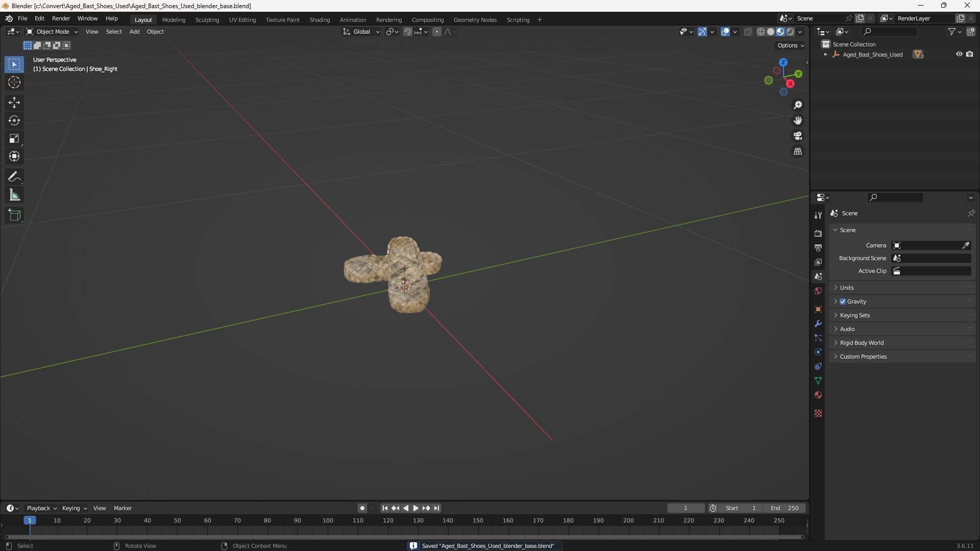The image size is (980, 551).
Task: Switch to wireframe viewport shading
Action: (761, 32)
